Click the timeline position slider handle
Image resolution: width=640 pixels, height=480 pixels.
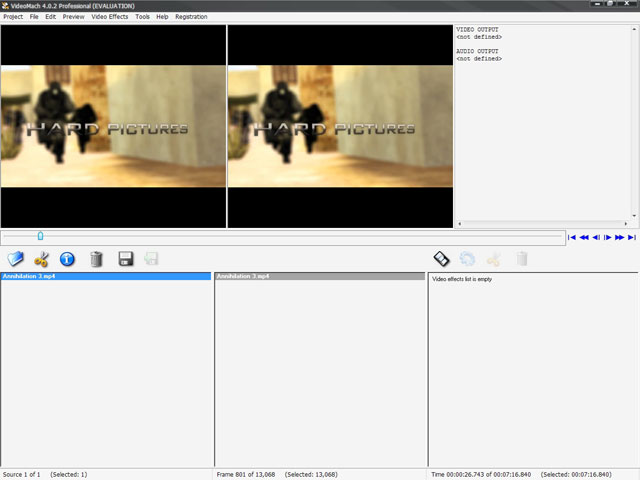point(40,236)
